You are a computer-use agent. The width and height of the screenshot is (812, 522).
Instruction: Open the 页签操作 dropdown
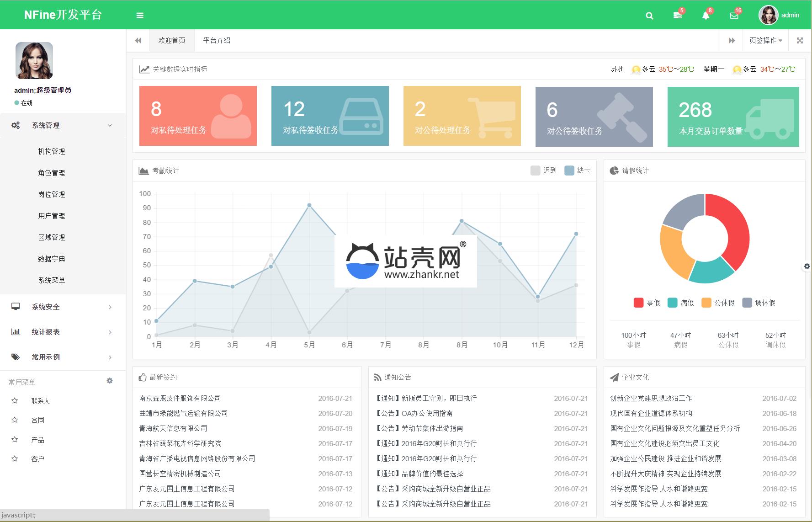pyautogui.click(x=765, y=41)
